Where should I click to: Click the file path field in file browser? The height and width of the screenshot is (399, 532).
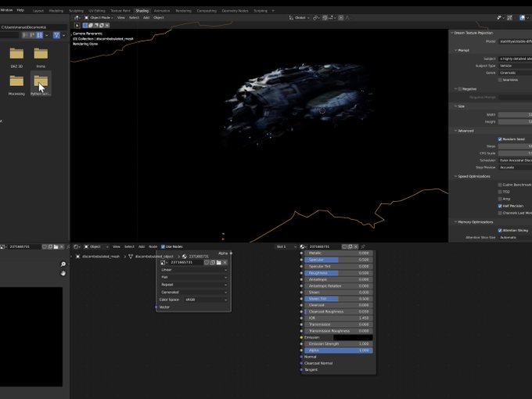pos(34,27)
